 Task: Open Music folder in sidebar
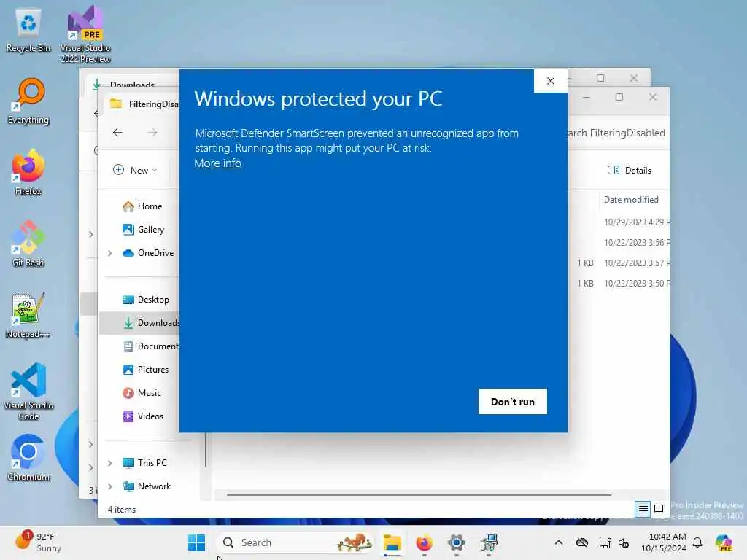pyautogui.click(x=142, y=393)
